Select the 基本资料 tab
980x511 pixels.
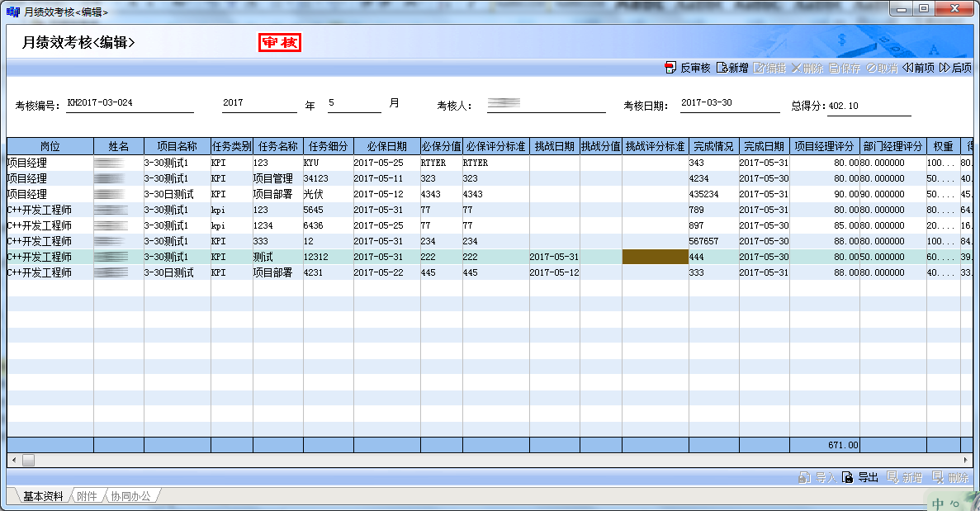click(42, 496)
